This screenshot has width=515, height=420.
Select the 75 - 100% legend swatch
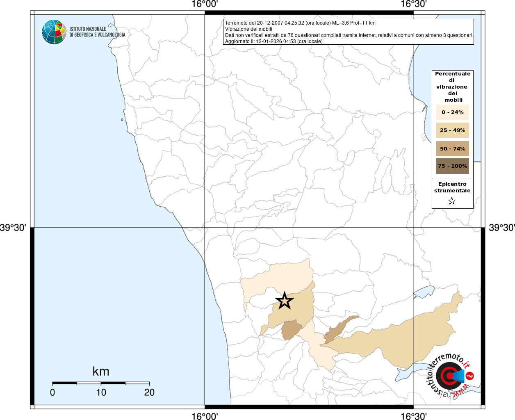click(x=452, y=166)
